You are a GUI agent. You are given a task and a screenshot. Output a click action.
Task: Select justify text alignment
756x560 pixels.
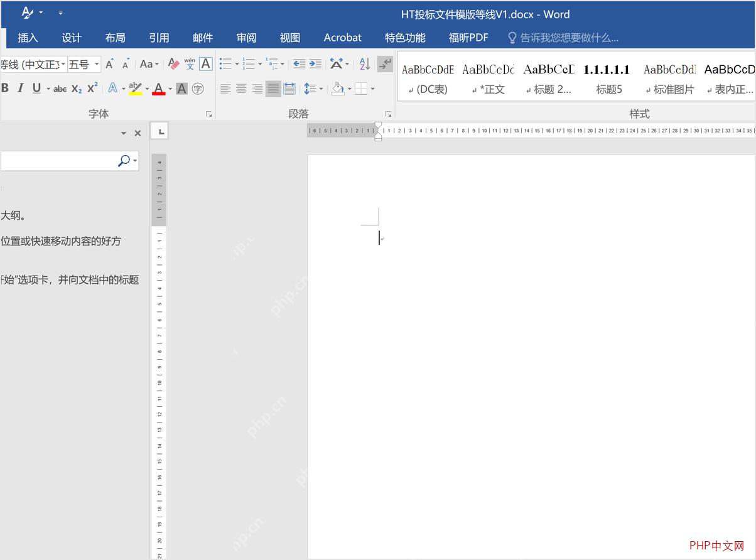[x=273, y=89]
